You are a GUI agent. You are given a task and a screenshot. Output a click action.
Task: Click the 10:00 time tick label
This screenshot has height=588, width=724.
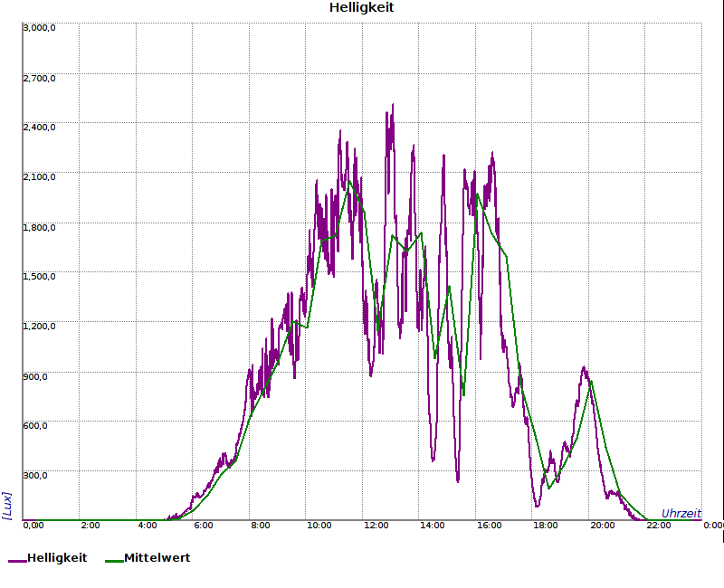coord(319,526)
